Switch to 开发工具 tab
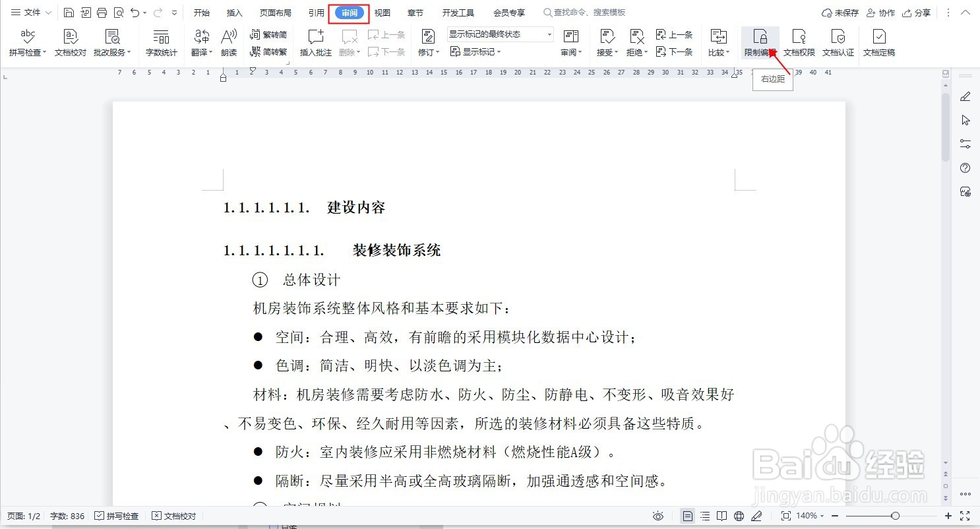The height and width of the screenshot is (529, 980). (458, 13)
